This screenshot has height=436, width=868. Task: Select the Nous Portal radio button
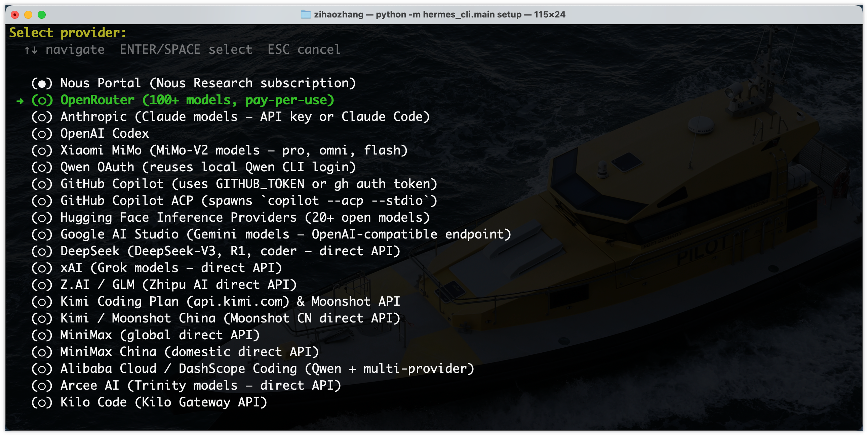click(42, 84)
